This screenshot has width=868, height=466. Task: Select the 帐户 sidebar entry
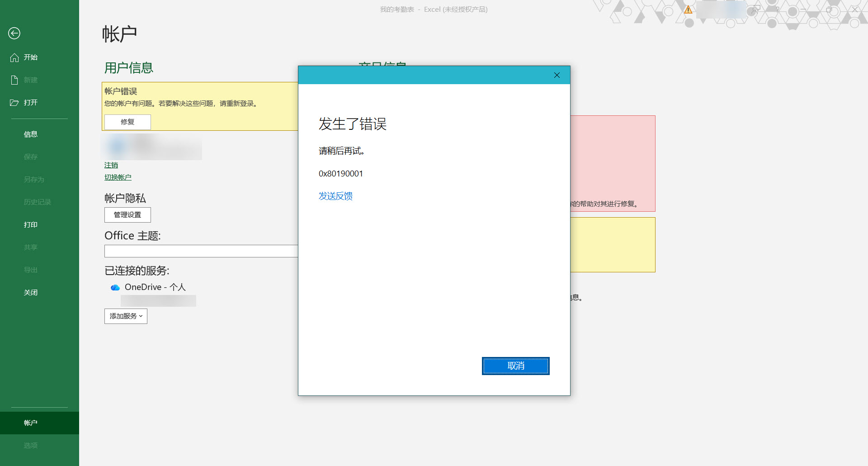click(39, 423)
